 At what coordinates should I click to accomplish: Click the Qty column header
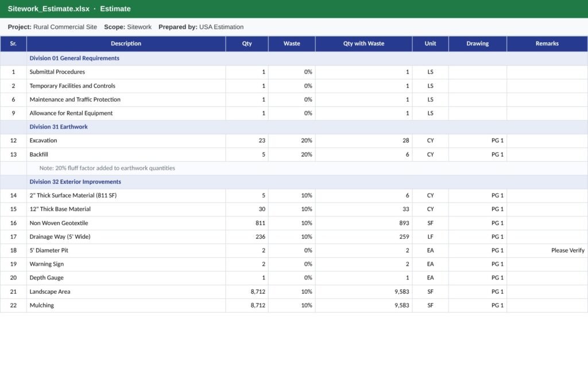247,44
